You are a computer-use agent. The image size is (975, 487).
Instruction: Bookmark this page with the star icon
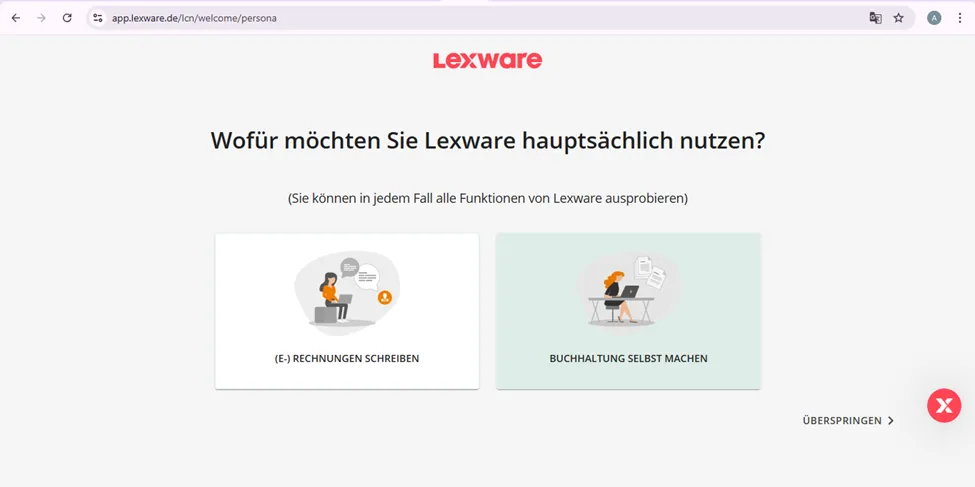tap(899, 18)
